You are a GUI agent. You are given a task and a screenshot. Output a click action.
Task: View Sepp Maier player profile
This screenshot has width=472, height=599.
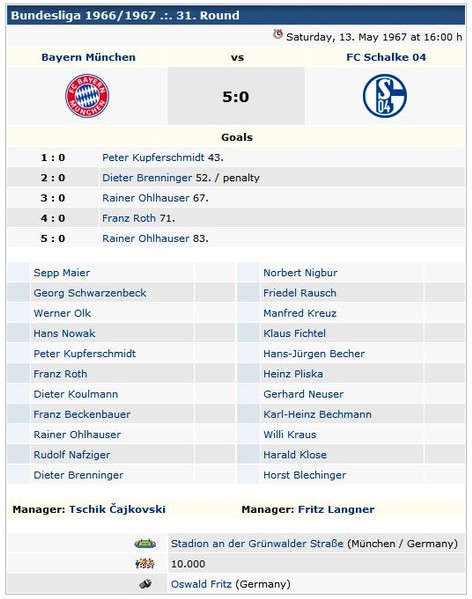[62, 273]
